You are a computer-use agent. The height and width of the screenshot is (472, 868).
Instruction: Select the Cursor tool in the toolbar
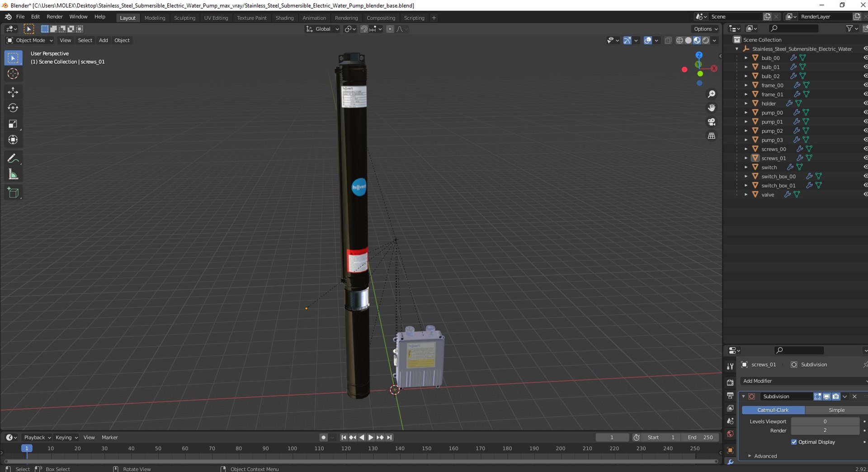(13, 74)
